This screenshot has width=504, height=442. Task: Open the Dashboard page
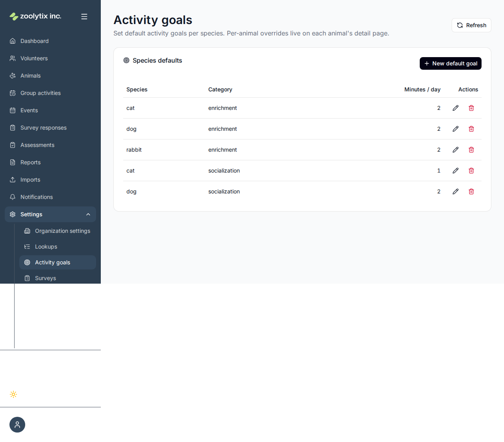point(50,41)
